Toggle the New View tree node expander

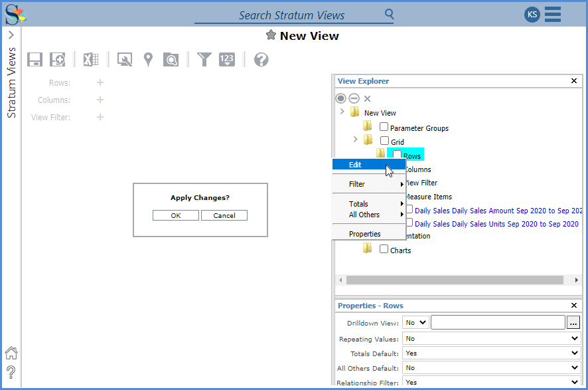click(x=342, y=112)
